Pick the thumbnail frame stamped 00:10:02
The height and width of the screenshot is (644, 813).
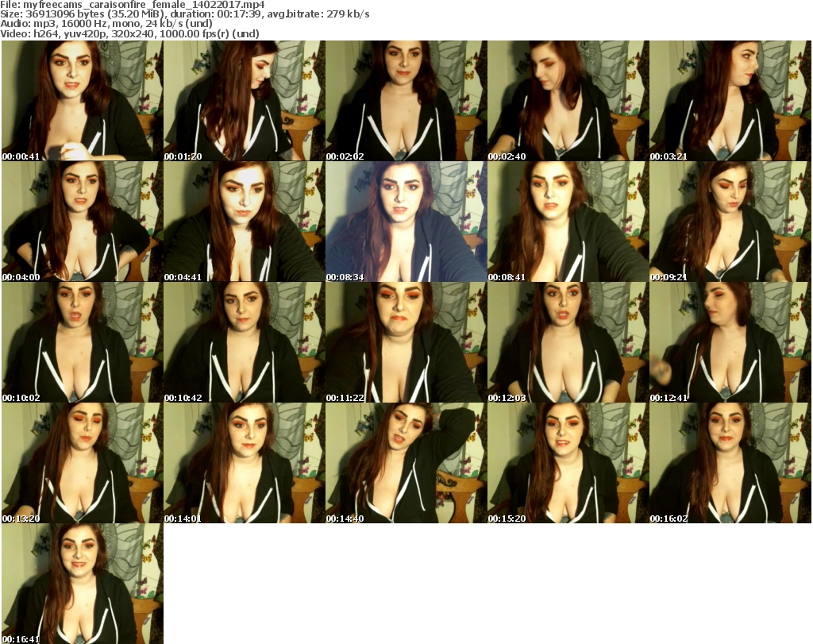[83, 342]
